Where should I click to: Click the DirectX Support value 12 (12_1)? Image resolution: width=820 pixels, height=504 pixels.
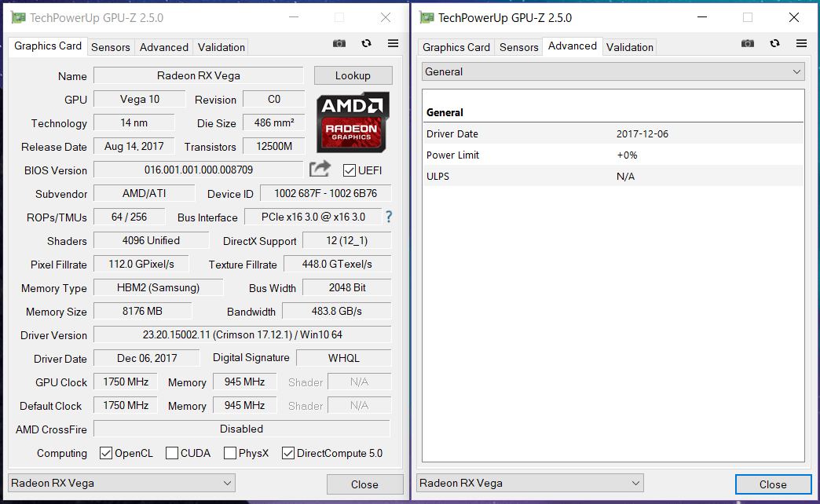coord(346,240)
